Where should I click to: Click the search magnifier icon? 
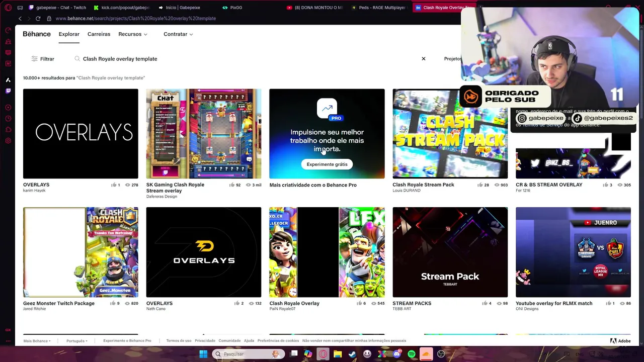coord(77,59)
